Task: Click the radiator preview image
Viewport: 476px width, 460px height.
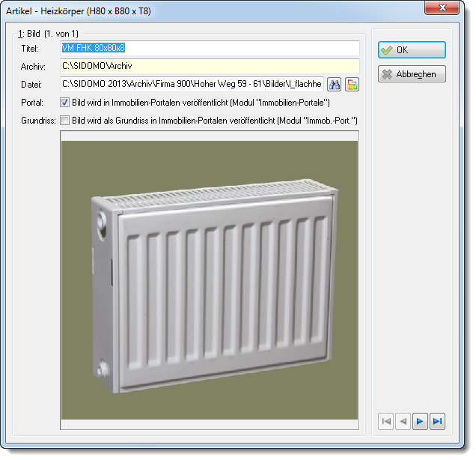Action: pos(210,280)
